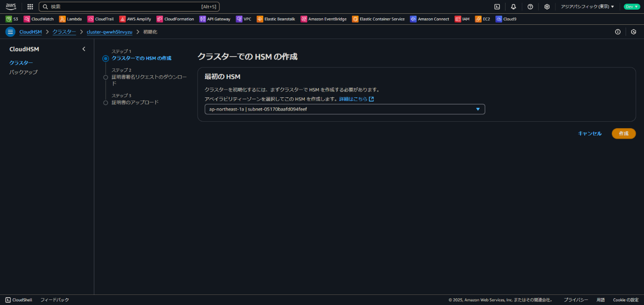Focus the 検索 search field
Screen dimensions: 644x305
tap(129, 6)
